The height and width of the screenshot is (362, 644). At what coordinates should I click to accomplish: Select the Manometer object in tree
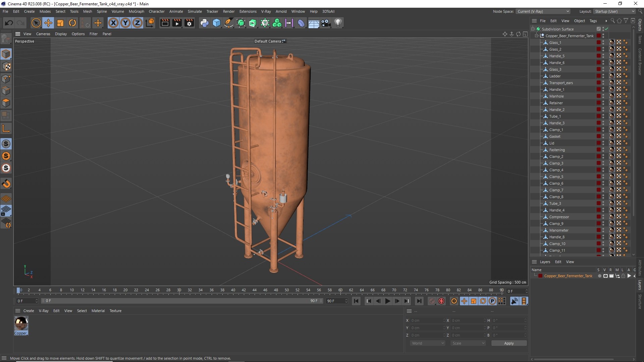[x=558, y=230]
